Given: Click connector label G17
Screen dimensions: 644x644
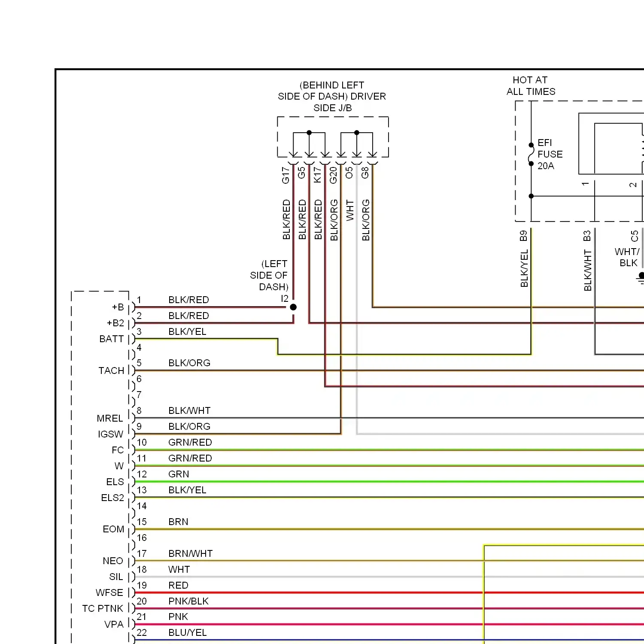Looking at the screenshot, I should tap(286, 175).
